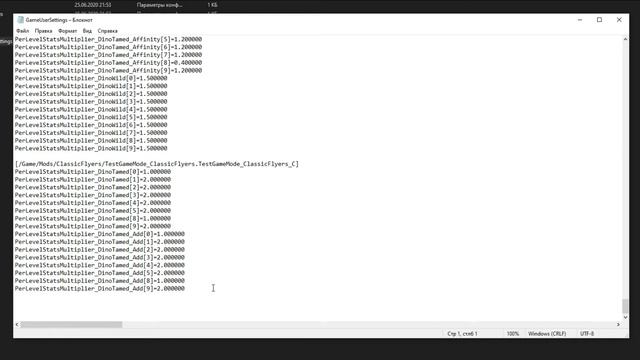Open the Правка menu
640x360 pixels.
(x=43, y=31)
